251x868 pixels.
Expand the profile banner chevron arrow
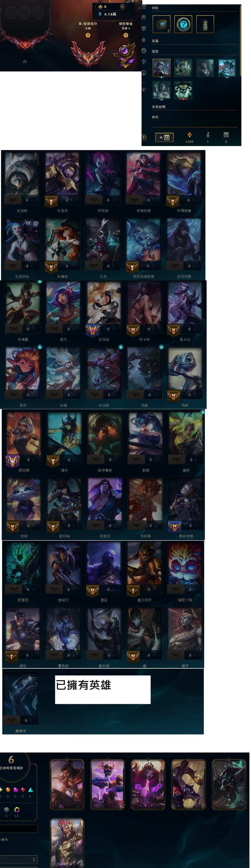pos(25,61)
